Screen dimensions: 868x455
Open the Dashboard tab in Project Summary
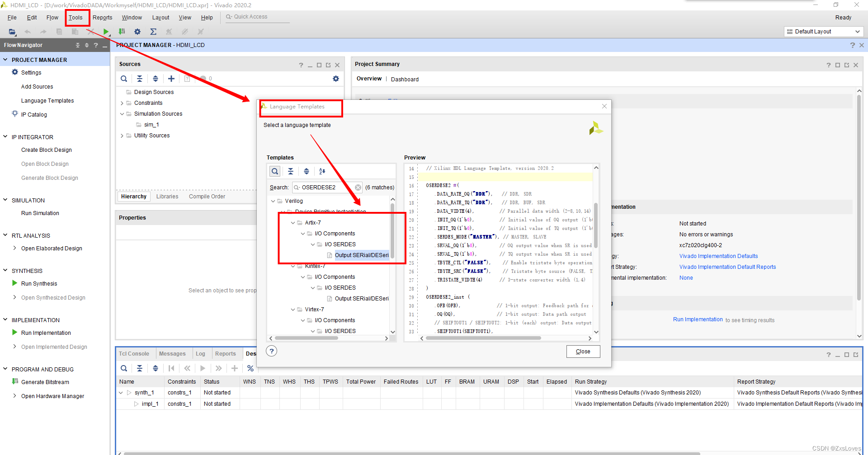(x=405, y=80)
